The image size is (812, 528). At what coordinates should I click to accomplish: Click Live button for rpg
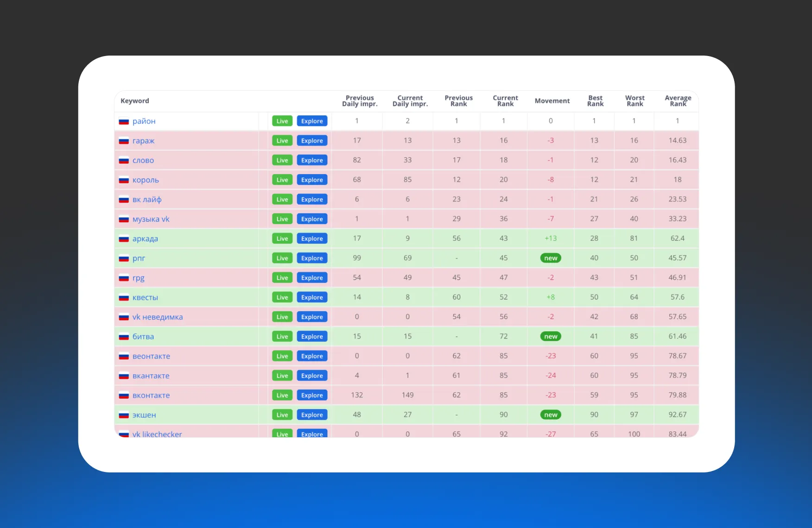click(282, 277)
